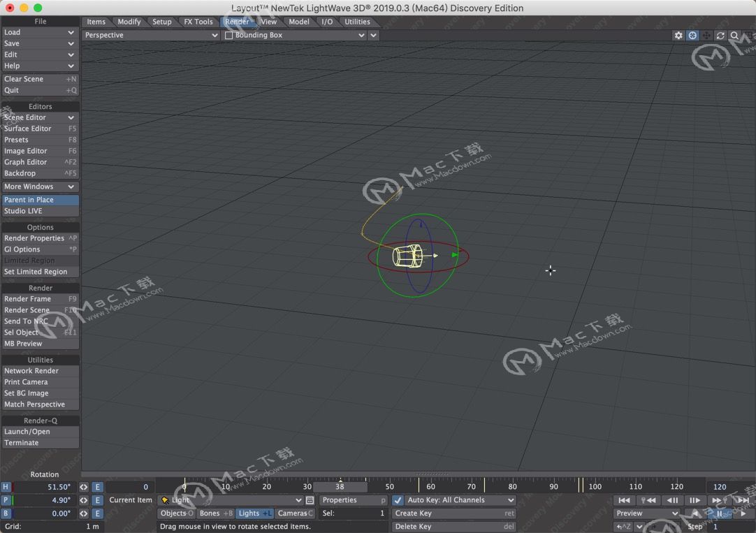Click the pause playback button
This screenshot has width=756, height=533.
tap(720, 513)
